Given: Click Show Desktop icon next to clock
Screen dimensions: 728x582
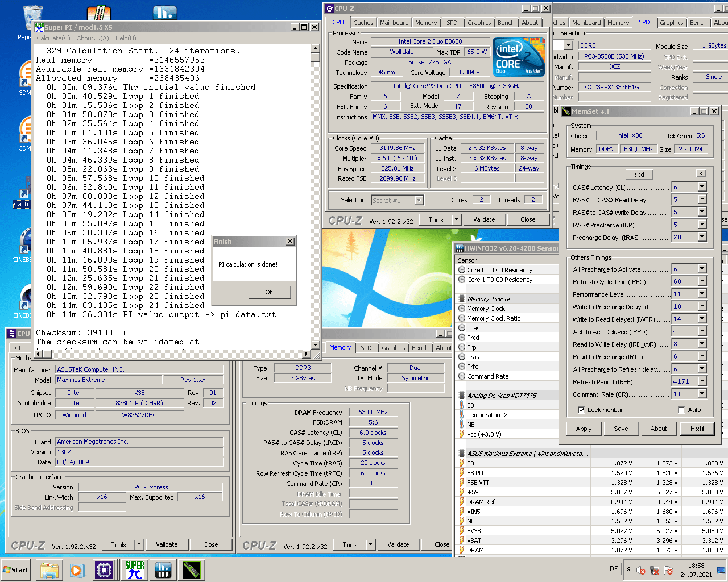Looking at the screenshot, I should pos(721,570).
